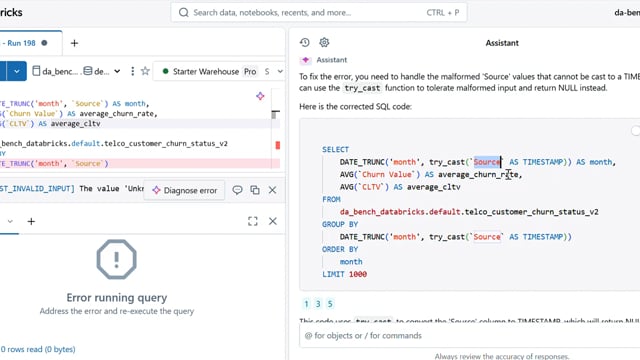This screenshot has width=640, height=360.
Task: Open the kebab more-options menu
Action: tap(132, 71)
